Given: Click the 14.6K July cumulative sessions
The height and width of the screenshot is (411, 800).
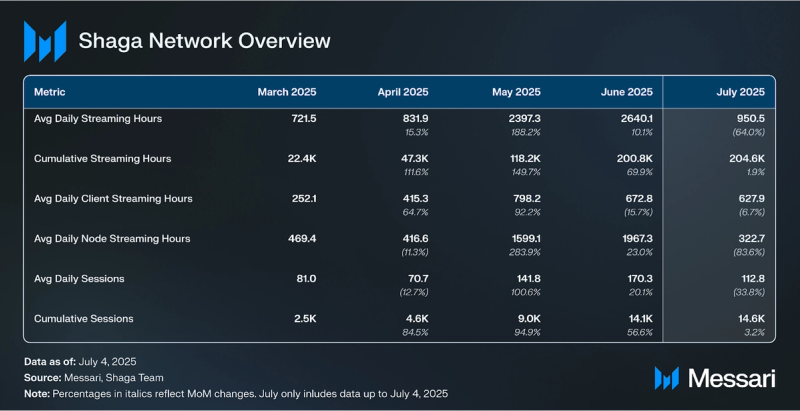Looking at the screenshot, I should (752, 319).
